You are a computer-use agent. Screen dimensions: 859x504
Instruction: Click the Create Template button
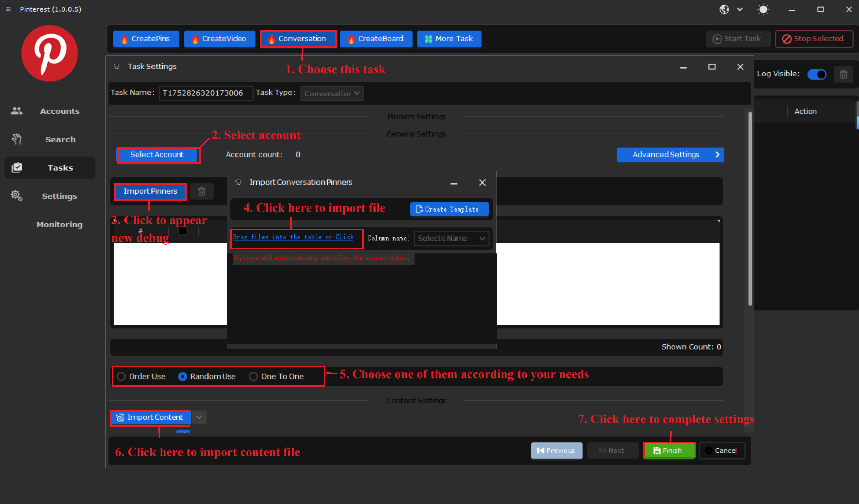pos(449,209)
